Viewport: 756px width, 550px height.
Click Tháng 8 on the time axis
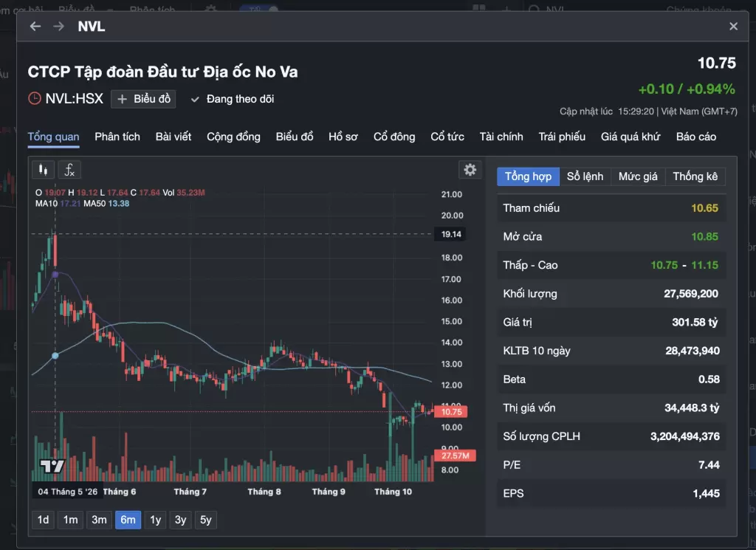[264, 492]
